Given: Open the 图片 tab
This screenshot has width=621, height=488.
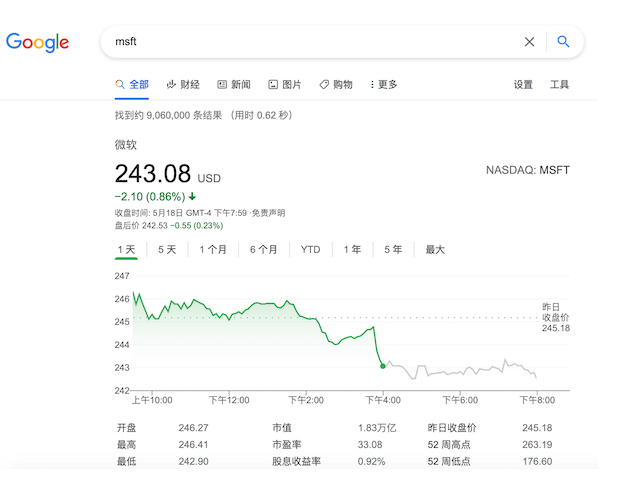Looking at the screenshot, I should pos(285,84).
